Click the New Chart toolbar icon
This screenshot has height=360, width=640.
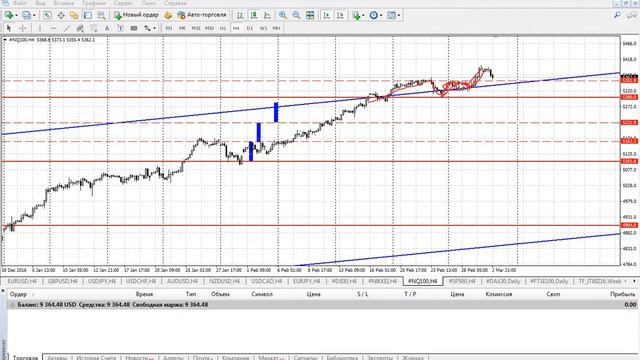(8, 16)
